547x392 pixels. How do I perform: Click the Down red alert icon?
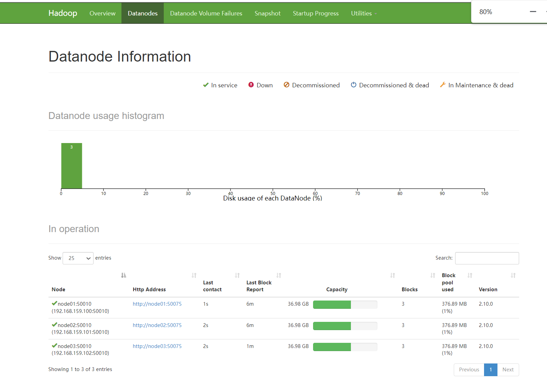pyautogui.click(x=251, y=85)
